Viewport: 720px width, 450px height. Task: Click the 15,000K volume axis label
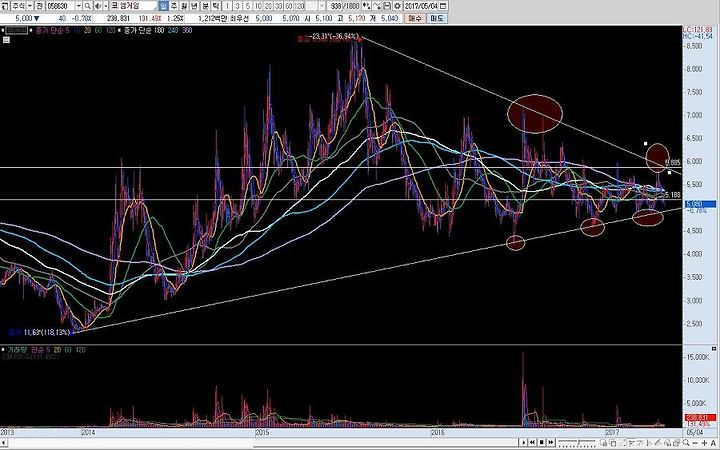point(699,357)
